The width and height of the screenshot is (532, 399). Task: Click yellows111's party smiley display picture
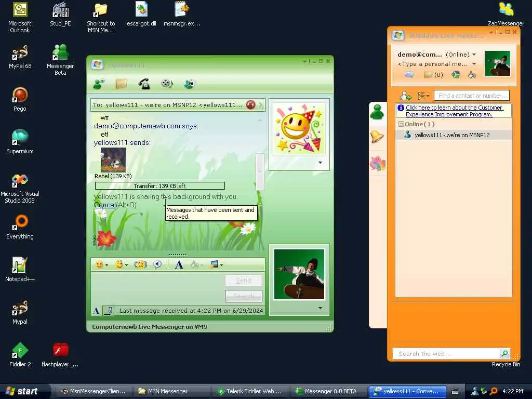click(x=299, y=129)
